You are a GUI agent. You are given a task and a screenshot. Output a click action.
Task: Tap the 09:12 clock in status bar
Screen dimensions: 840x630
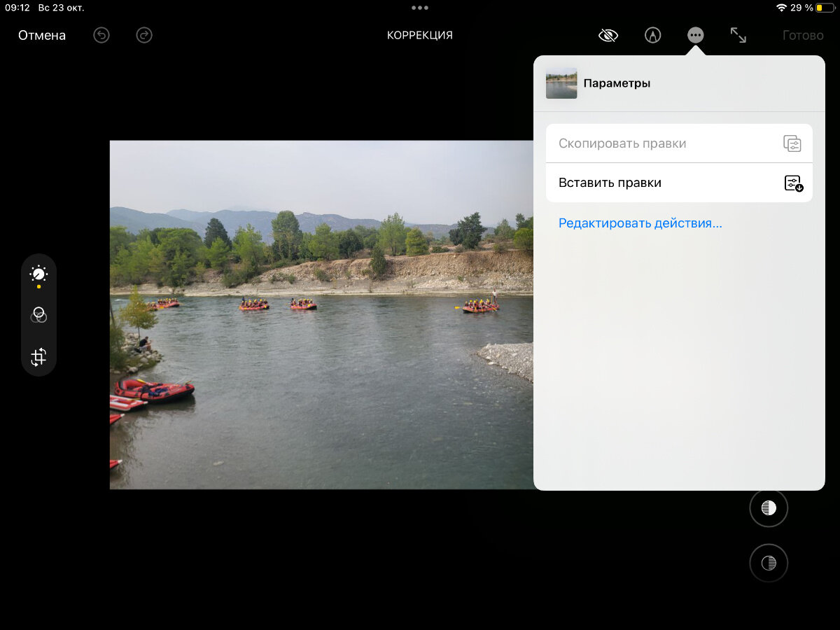coord(17,8)
